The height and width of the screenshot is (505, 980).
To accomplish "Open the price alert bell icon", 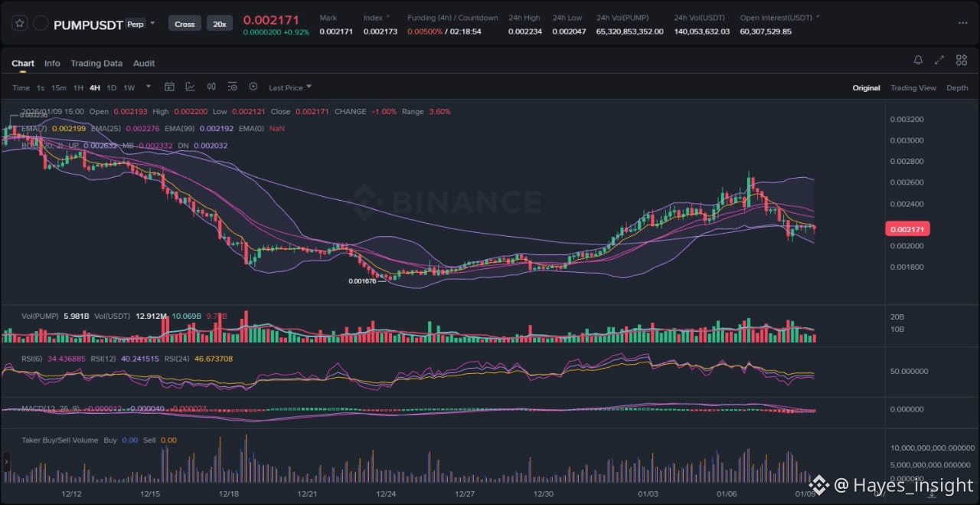I will point(918,61).
